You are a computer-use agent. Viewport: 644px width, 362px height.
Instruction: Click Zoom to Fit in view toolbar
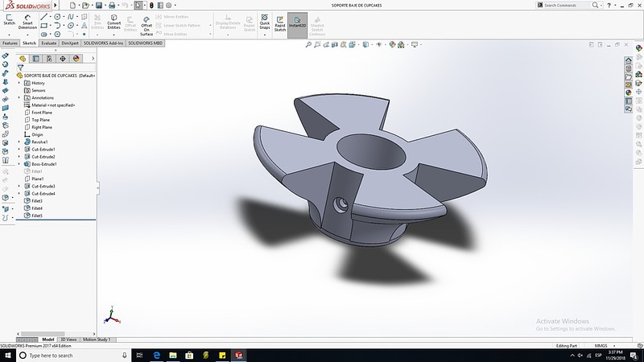point(308,45)
